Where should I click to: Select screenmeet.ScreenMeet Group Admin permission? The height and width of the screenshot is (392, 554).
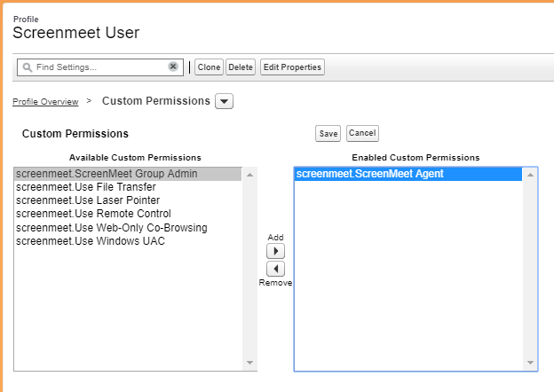click(x=128, y=174)
